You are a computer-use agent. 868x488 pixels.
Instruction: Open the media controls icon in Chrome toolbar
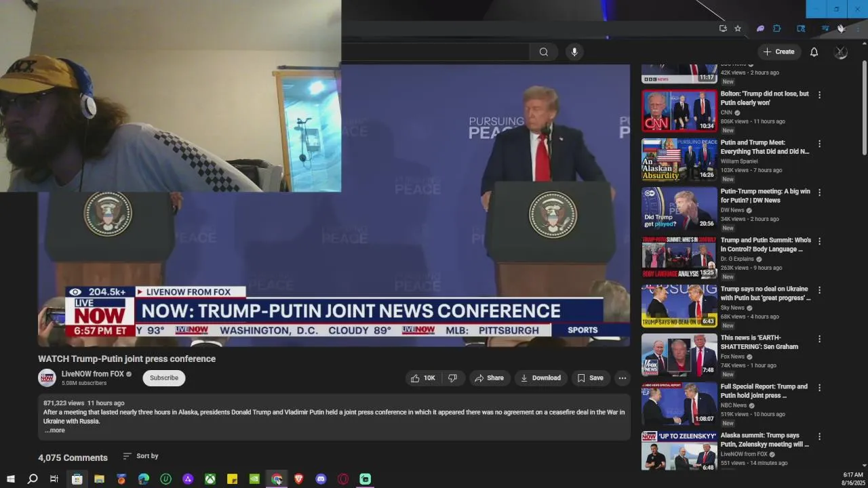[x=825, y=28]
